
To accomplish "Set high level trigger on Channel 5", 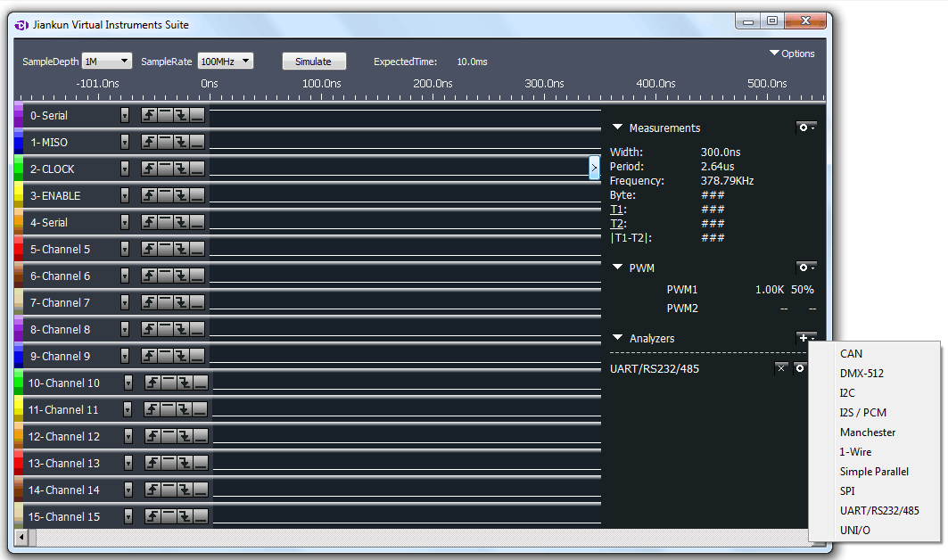I will coord(165,249).
